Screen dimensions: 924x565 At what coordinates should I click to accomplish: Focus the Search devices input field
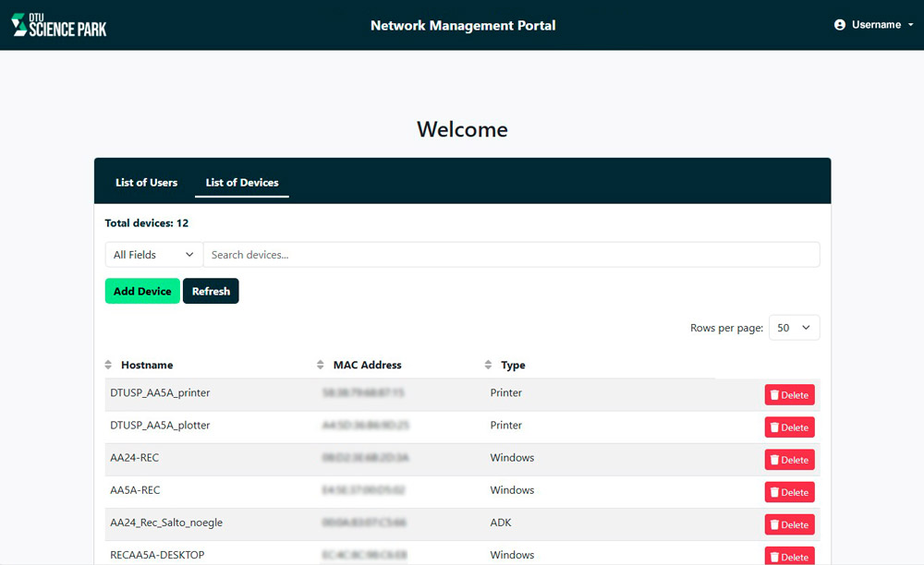coord(510,255)
